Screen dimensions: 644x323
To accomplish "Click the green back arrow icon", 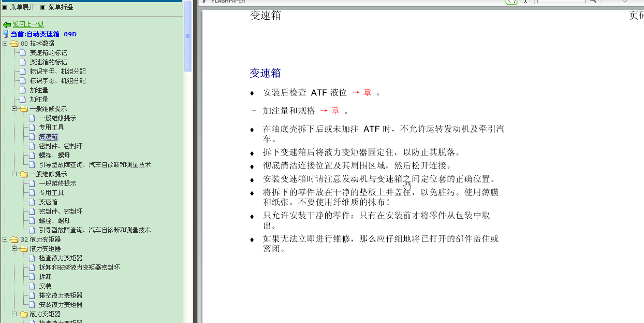I will click(x=7, y=25).
